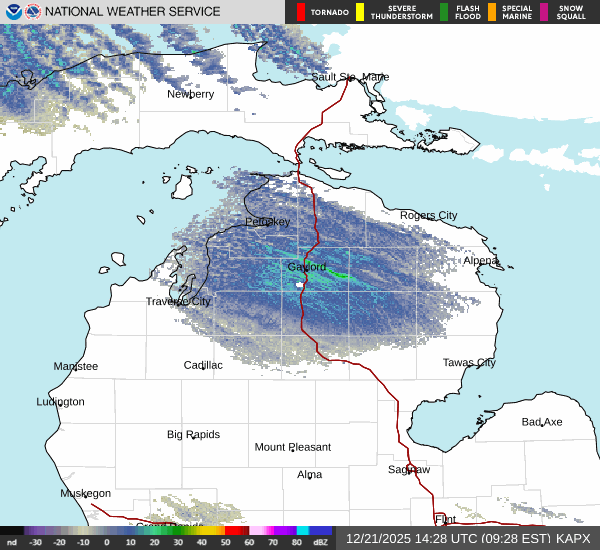Click the Newberry label on the map

click(x=190, y=94)
